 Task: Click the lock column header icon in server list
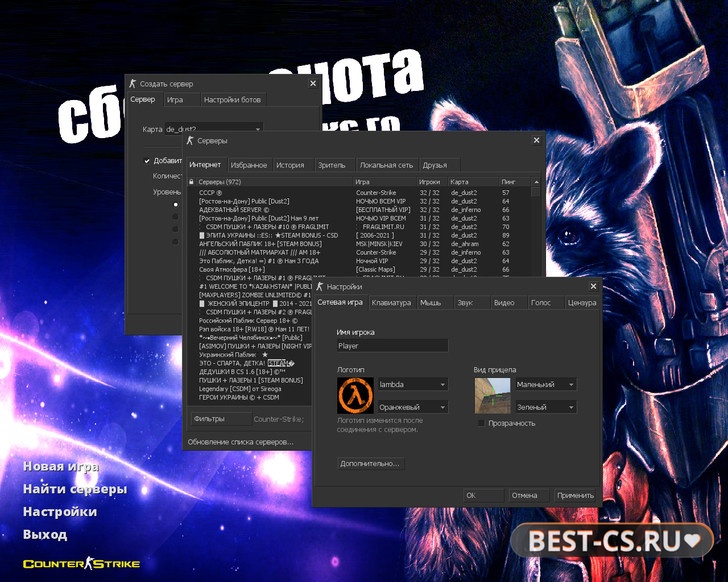point(191,182)
